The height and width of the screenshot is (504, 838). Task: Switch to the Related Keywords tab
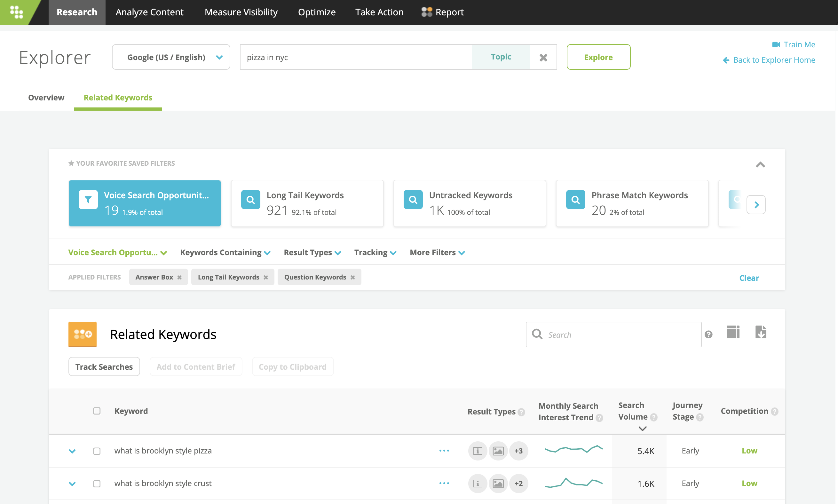118,98
